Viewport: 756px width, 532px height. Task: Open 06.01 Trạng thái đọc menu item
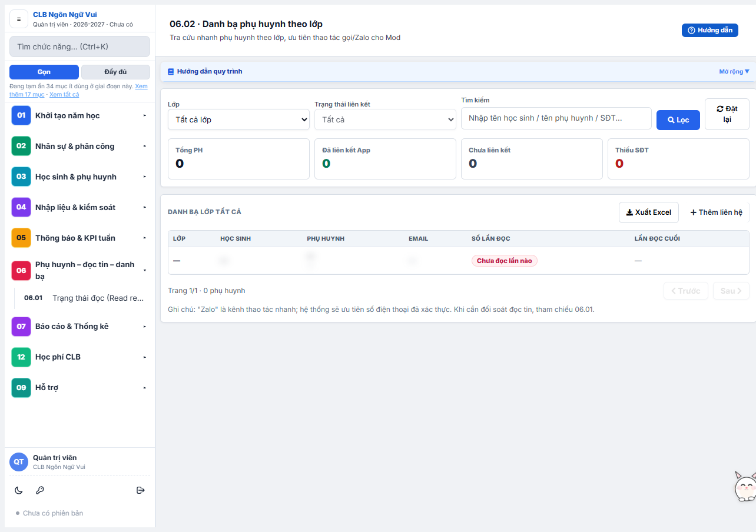[84, 298]
